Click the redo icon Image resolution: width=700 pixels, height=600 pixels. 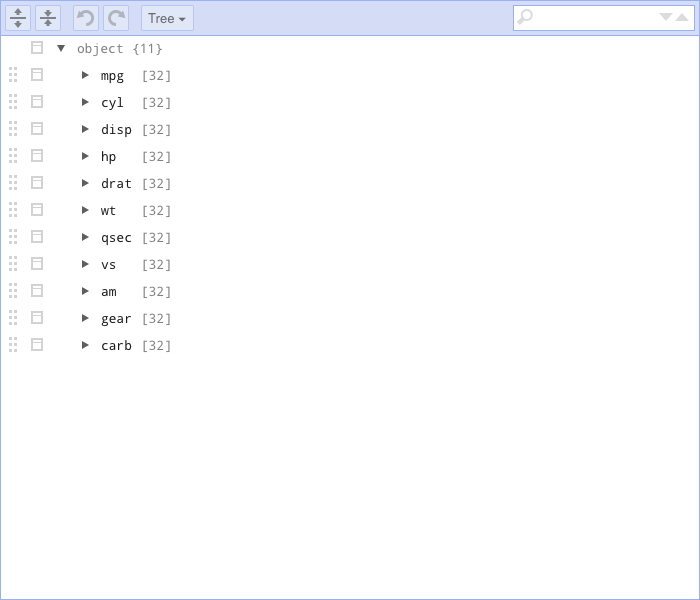pyautogui.click(x=116, y=18)
